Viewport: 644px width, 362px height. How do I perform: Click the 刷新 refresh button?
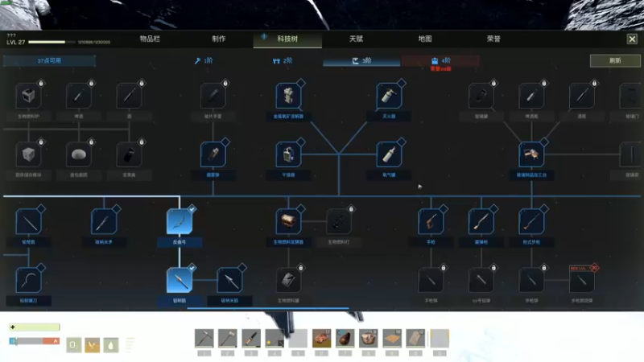[615, 61]
